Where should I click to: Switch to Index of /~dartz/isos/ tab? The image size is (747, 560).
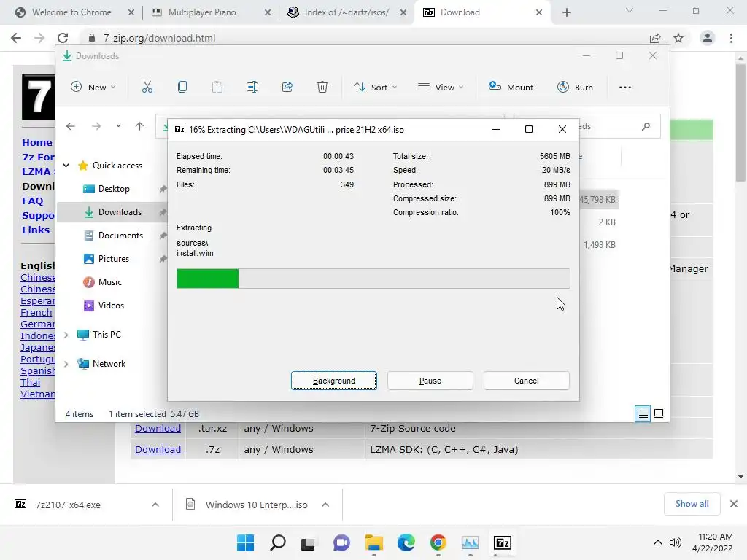point(347,12)
